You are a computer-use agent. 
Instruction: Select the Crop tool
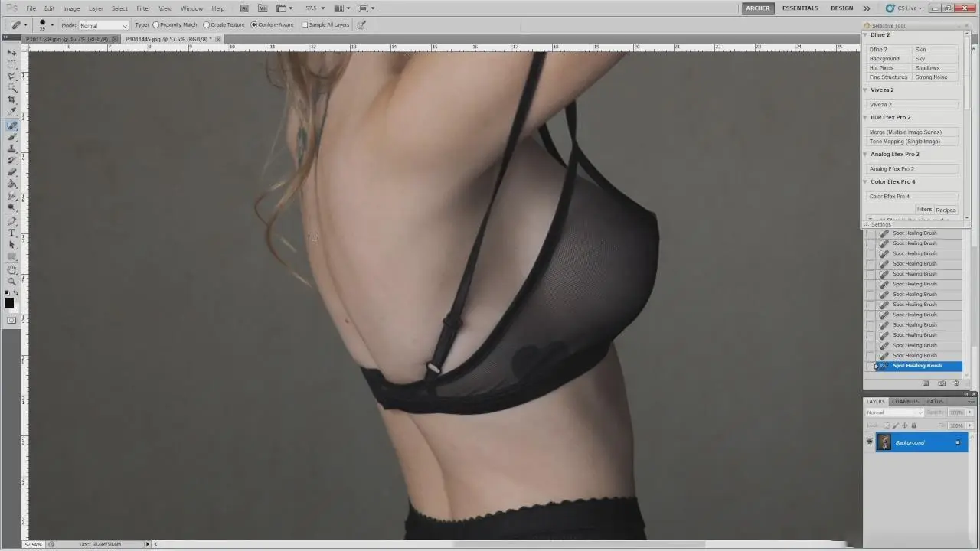11,100
